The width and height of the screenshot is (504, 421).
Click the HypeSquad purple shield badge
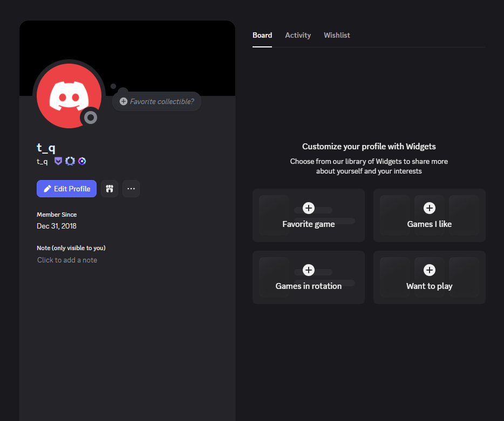pyautogui.click(x=58, y=161)
